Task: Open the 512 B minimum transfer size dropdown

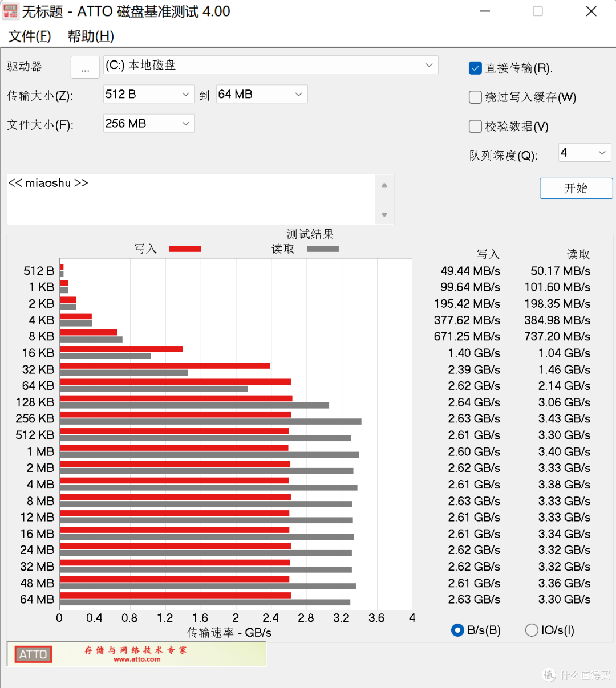Action: (x=149, y=94)
